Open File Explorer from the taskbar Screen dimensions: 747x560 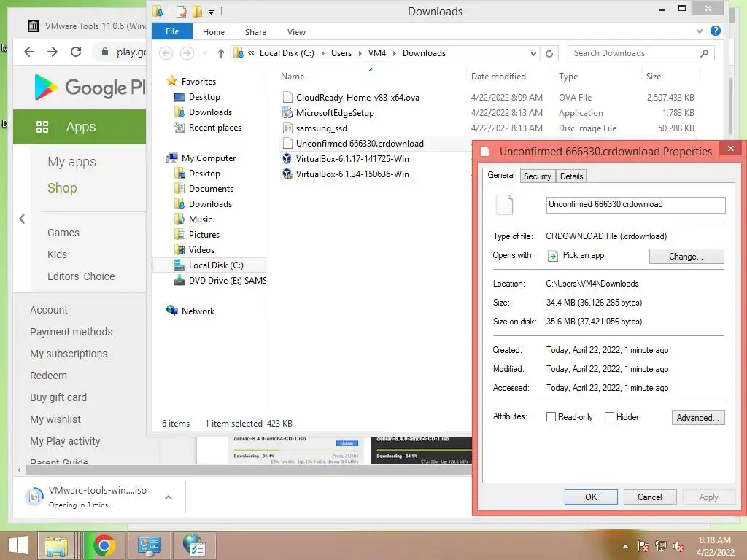[55, 545]
